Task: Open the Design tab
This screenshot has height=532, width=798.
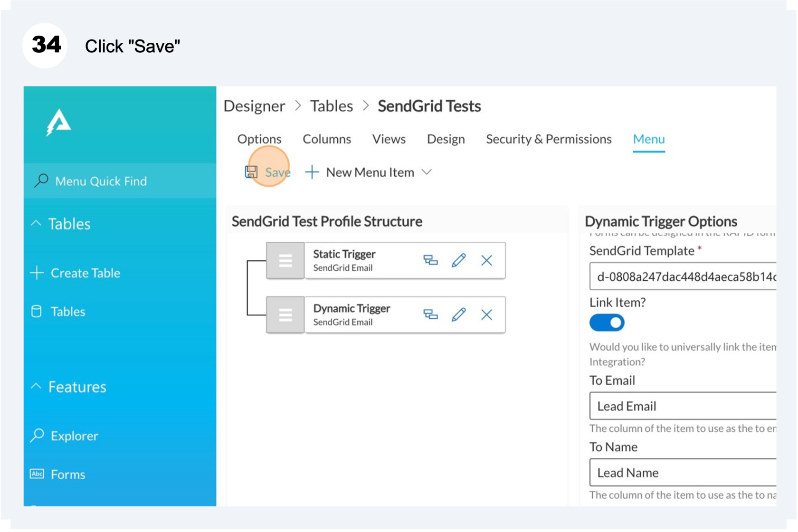Action: (446, 139)
